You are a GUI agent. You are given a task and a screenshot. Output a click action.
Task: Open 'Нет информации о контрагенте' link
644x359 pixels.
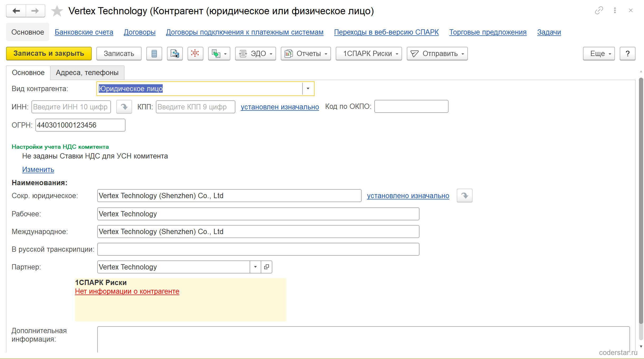127,291
